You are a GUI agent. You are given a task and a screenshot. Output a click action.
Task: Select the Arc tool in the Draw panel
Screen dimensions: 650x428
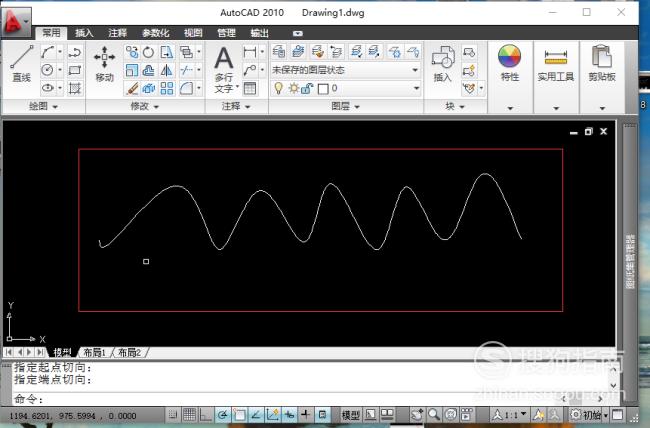(47, 52)
